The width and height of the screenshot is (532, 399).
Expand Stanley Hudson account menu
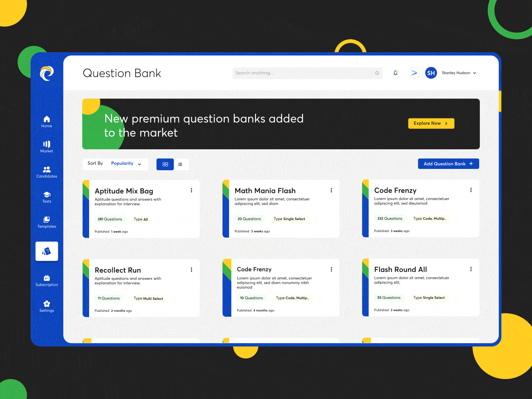point(459,73)
